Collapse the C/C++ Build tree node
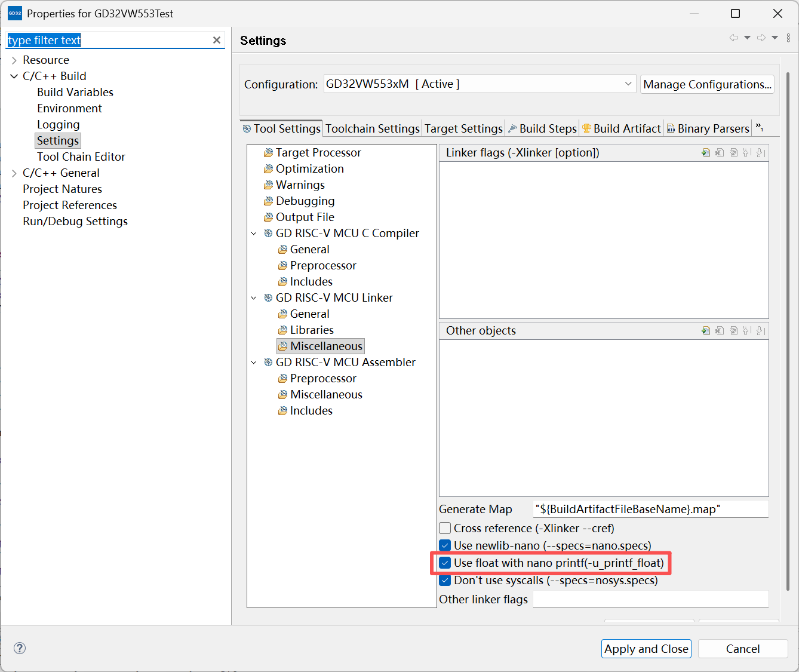The width and height of the screenshot is (799, 672). [14, 76]
